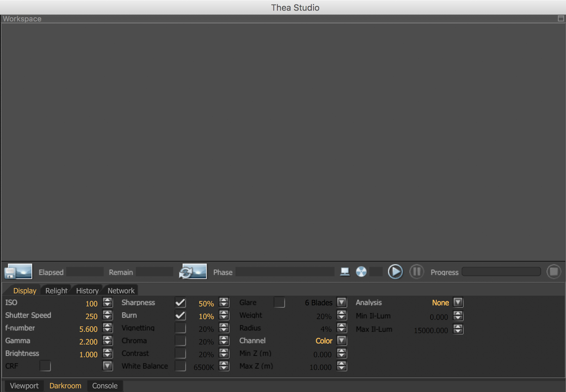Enable the Vignetting checkbox
The height and width of the screenshot is (392, 566).
click(x=180, y=328)
